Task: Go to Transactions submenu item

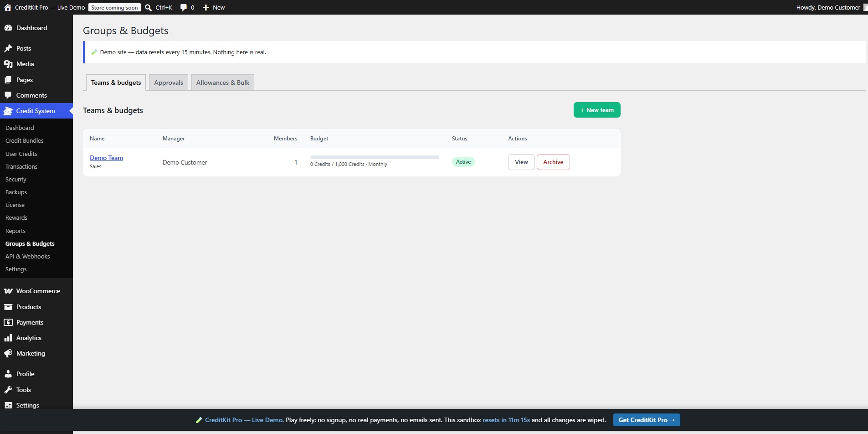Action: click(x=21, y=166)
